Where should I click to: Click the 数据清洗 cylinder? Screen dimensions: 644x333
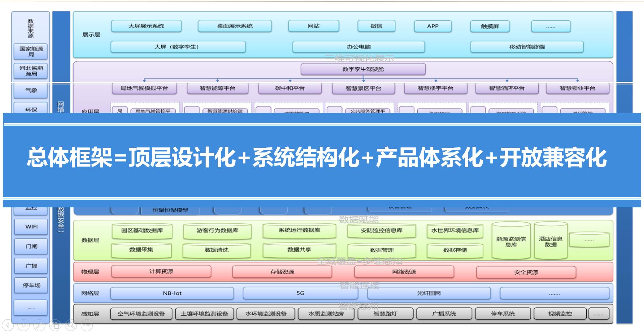tap(217, 250)
